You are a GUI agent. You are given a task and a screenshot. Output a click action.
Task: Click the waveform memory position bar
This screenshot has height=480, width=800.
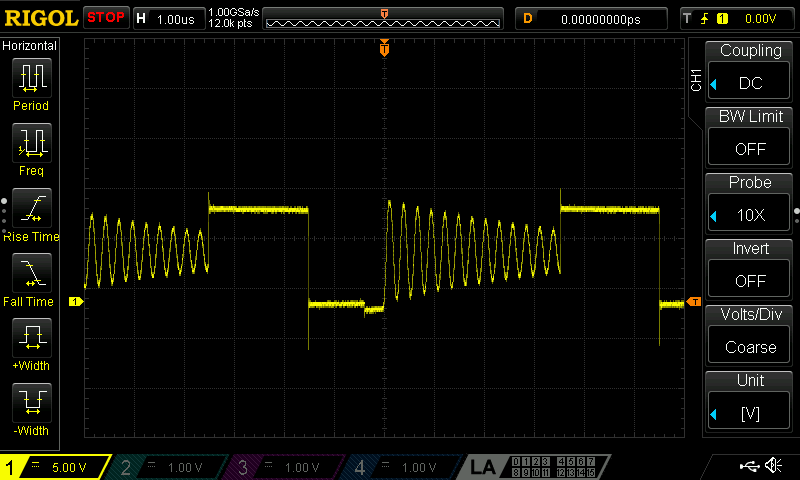pos(384,19)
